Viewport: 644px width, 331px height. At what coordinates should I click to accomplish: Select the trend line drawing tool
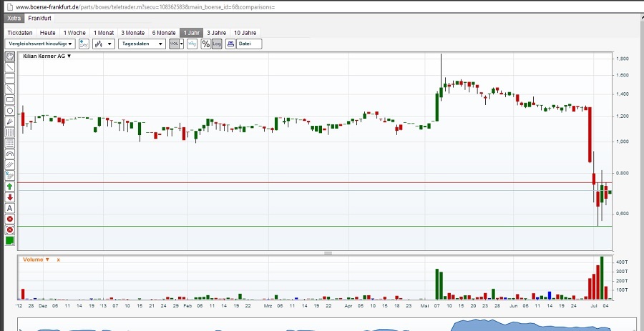10,67
